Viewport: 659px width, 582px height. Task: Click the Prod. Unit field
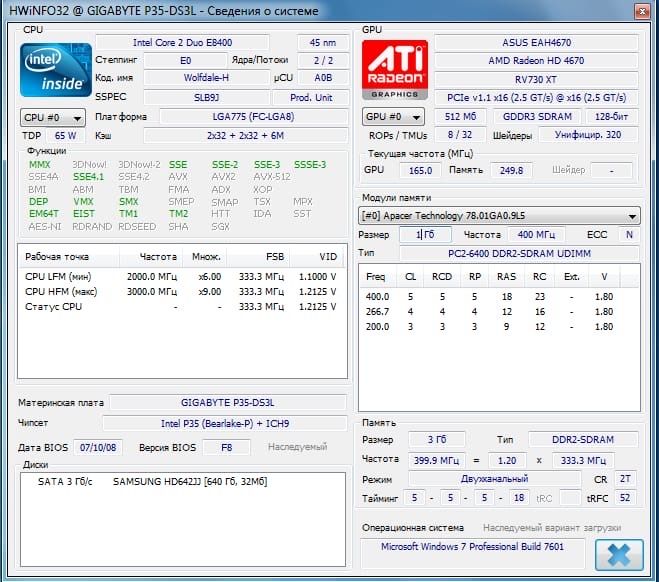[311, 97]
